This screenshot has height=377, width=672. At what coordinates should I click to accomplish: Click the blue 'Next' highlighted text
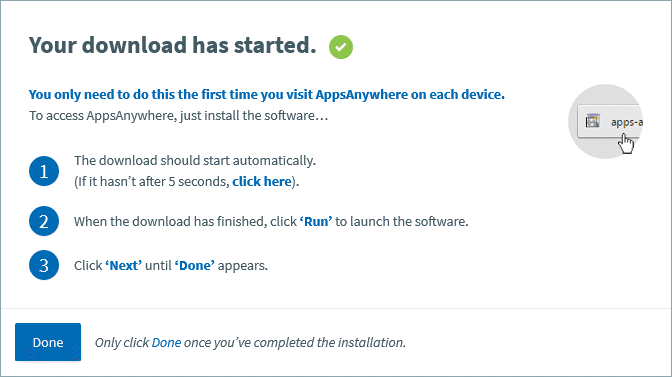(x=123, y=265)
